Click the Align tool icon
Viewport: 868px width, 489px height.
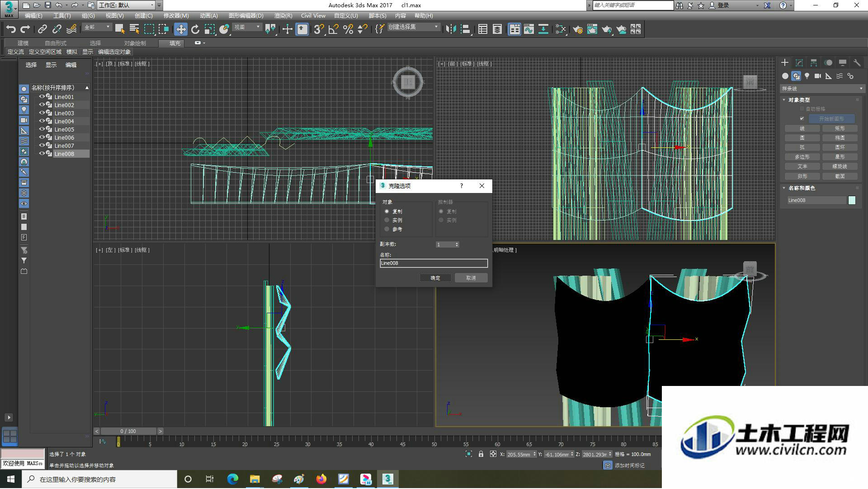tap(466, 29)
